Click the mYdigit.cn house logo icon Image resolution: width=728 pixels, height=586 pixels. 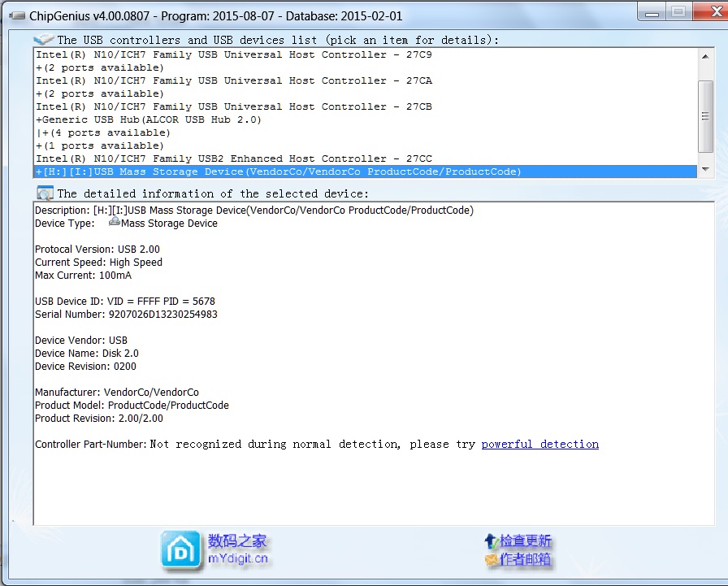pos(181,551)
